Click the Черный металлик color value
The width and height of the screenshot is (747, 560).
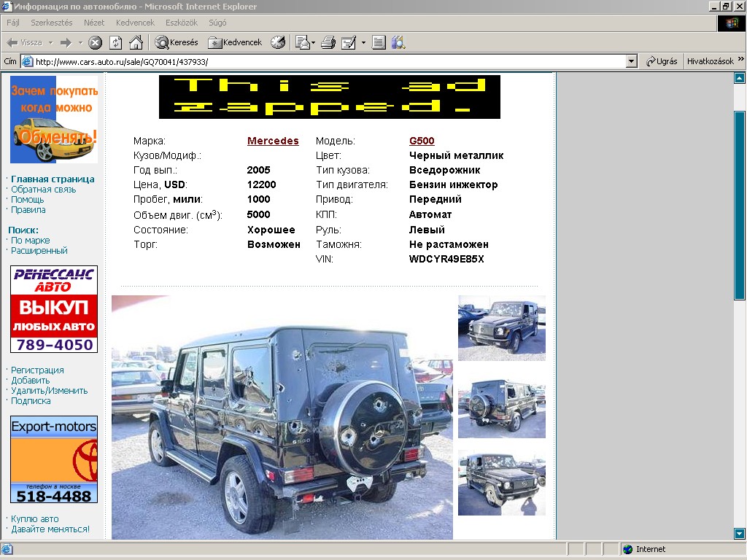coord(457,156)
